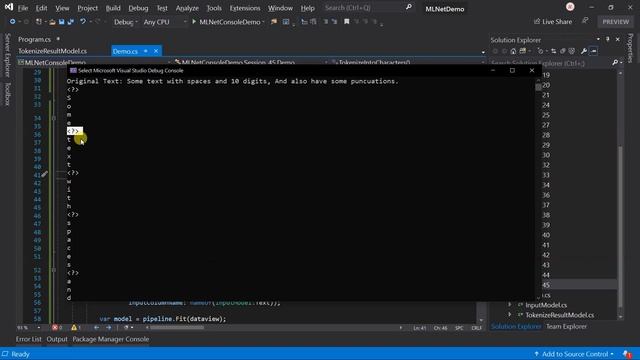
Task: Toggle pin on Demo.cs tab
Action: [x=146, y=51]
